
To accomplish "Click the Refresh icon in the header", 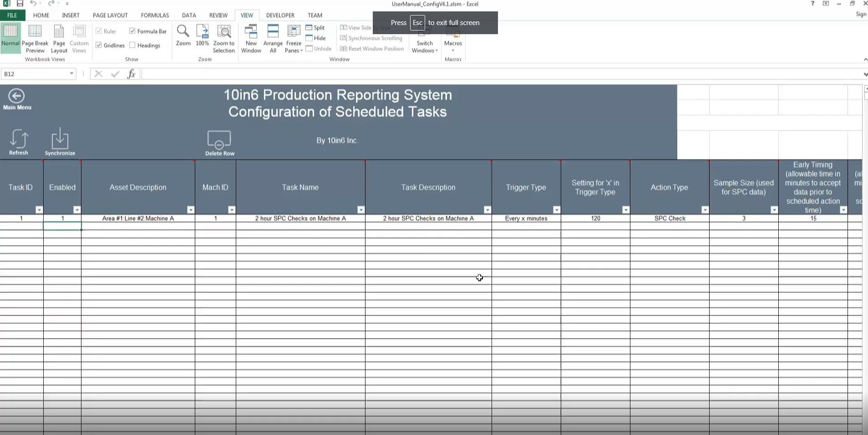I will coord(19,139).
